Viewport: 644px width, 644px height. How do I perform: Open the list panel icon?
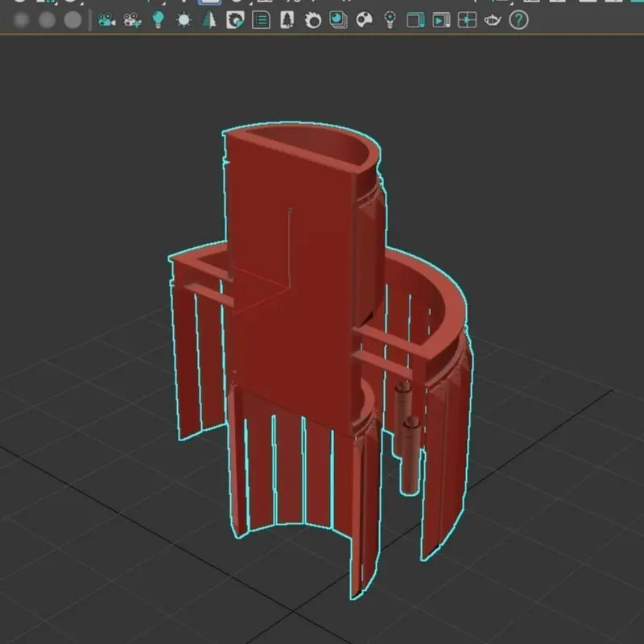pos(261,19)
